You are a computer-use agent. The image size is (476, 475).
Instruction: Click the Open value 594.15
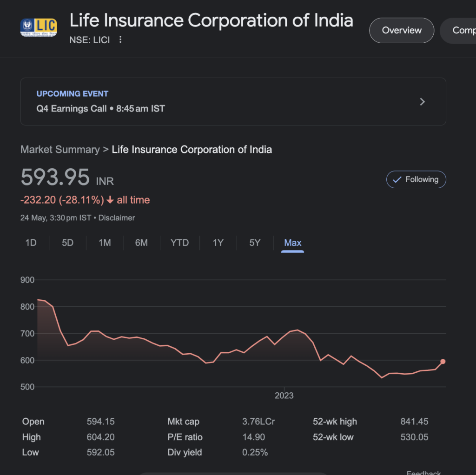(101, 422)
